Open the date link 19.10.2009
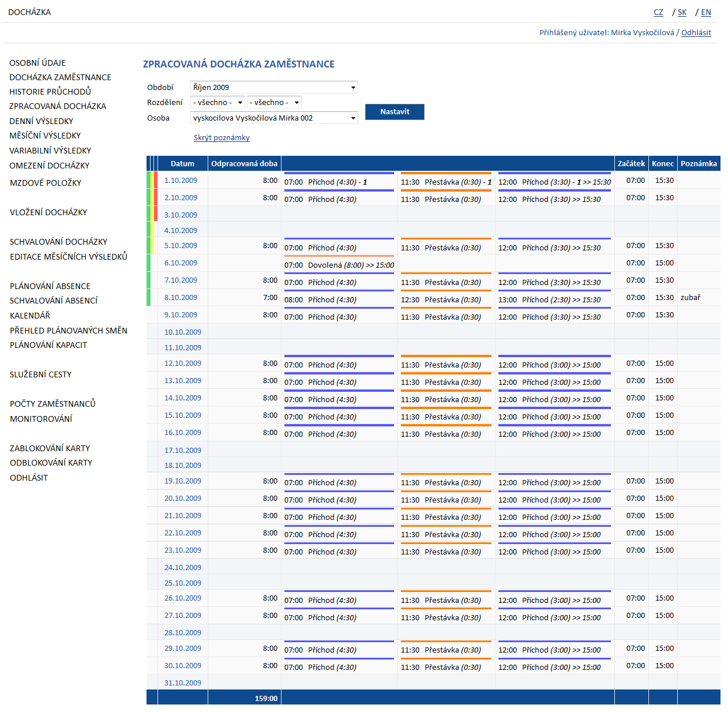The image size is (728, 712). [183, 481]
